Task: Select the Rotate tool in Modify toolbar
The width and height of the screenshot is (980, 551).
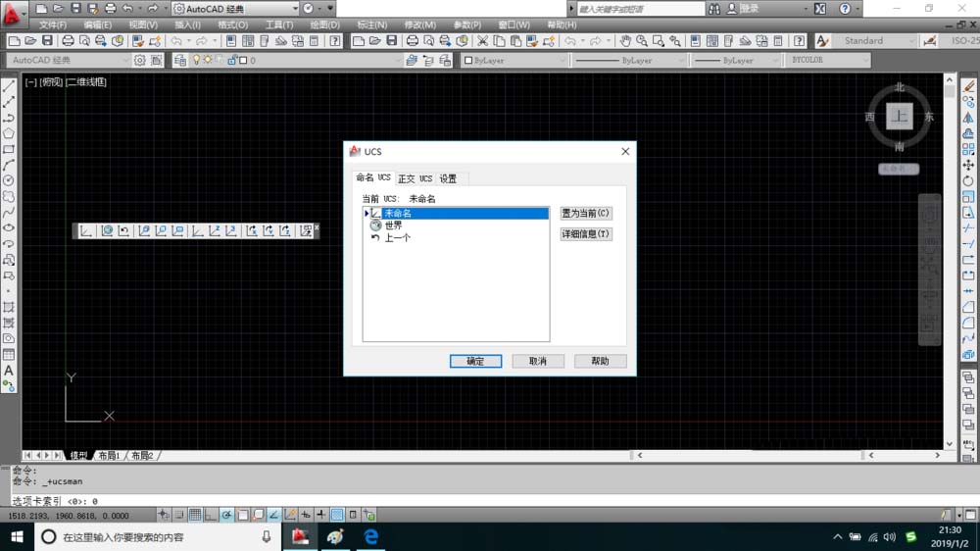Action: tap(968, 180)
